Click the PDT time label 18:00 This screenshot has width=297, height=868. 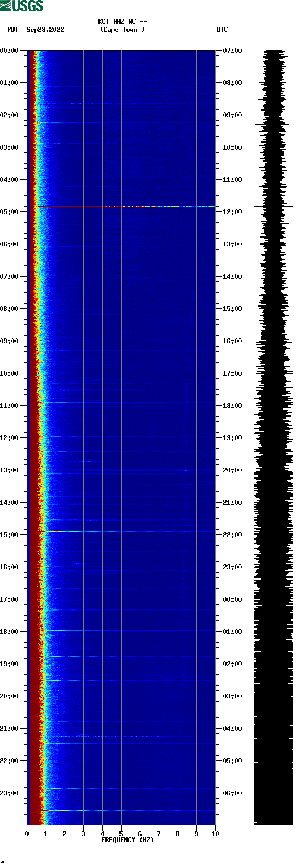[9, 632]
